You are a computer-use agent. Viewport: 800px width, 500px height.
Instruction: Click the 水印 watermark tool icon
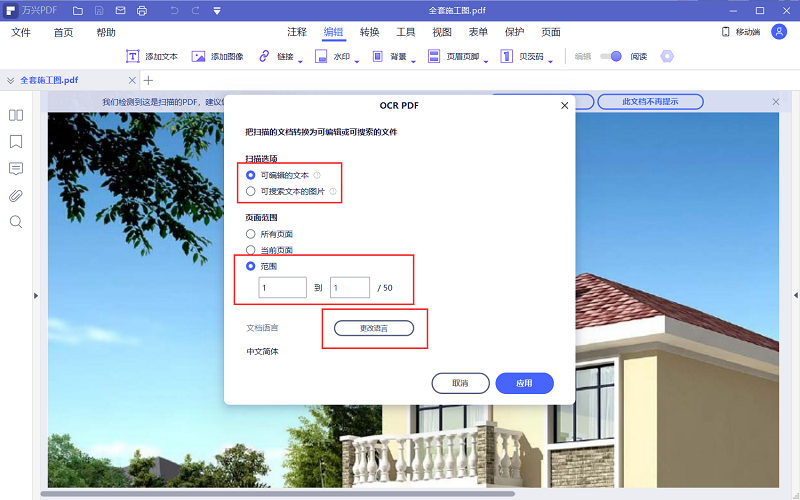tap(321, 56)
